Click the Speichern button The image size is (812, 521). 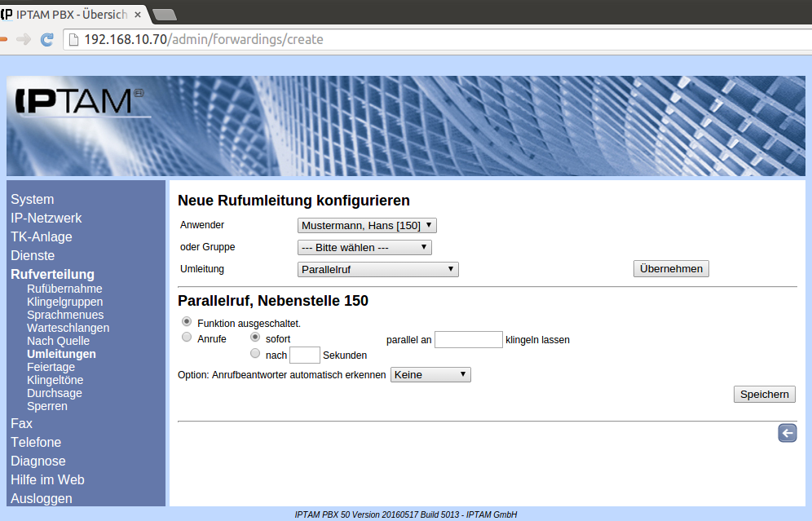(x=764, y=394)
